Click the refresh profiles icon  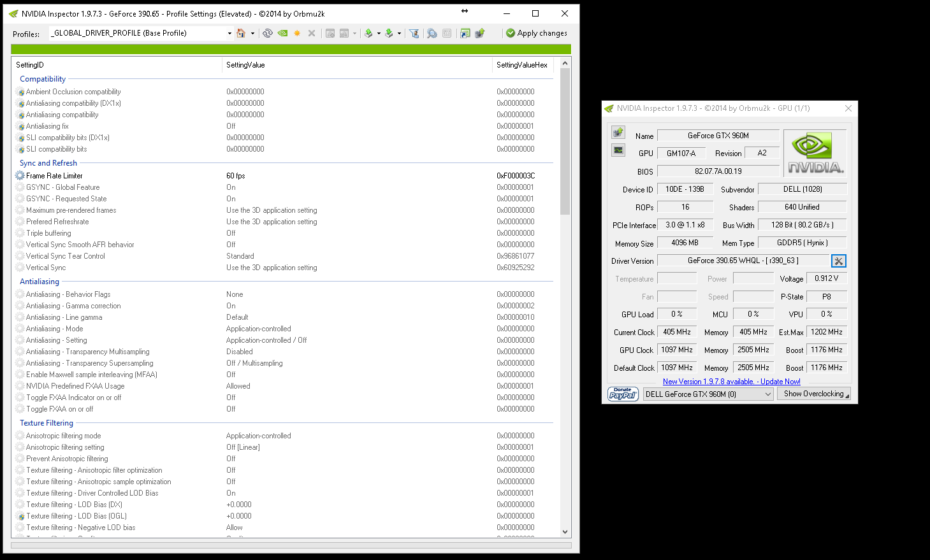(x=268, y=33)
